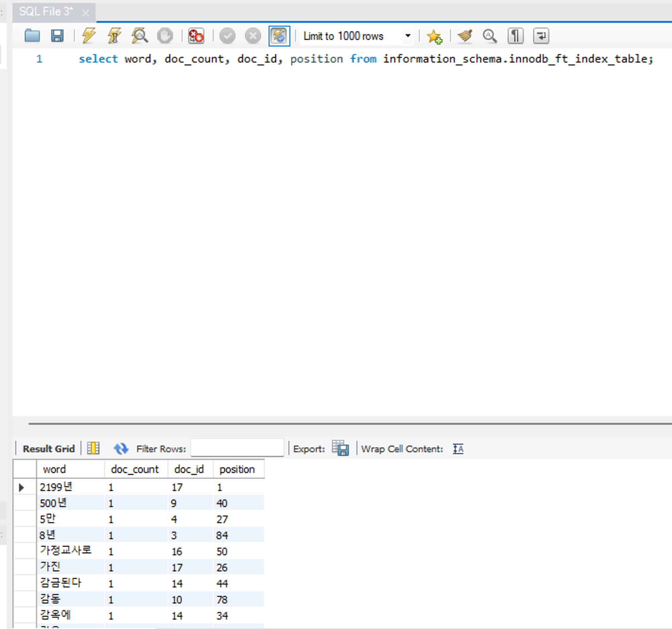Switch to SQL File 3 tab
Image resolution: width=672 pixels, height=629 pixels.
tap(46, 12)
